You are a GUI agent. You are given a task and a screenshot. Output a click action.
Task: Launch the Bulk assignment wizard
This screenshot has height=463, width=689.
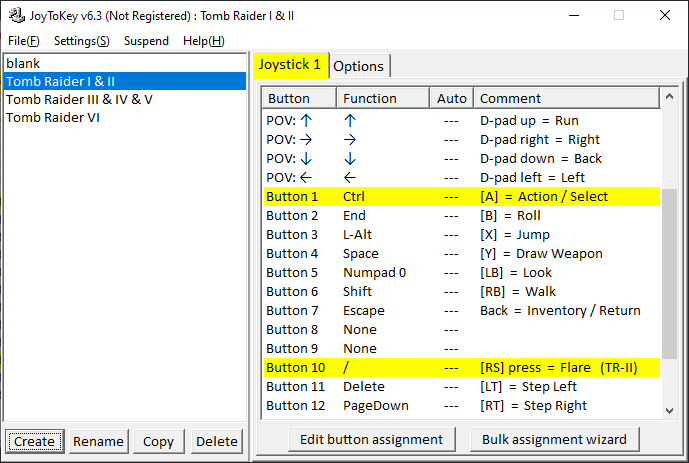[x=554, y=439]
